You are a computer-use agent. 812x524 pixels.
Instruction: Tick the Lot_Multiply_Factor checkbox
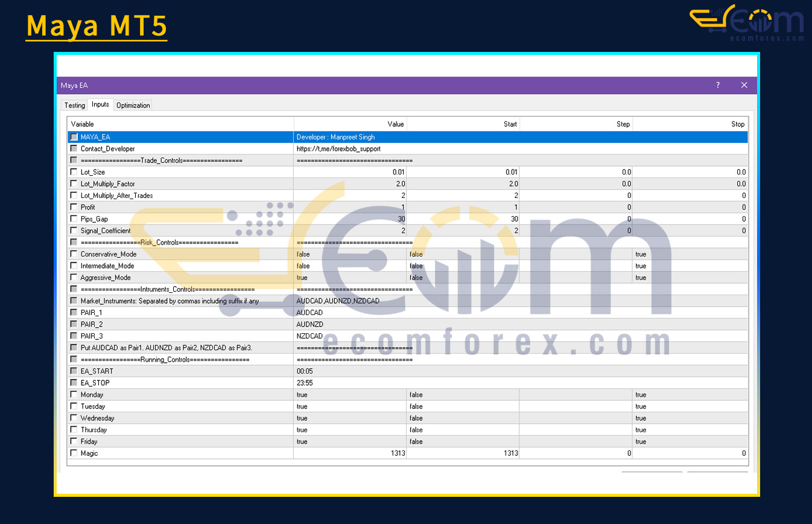[74, 184]
